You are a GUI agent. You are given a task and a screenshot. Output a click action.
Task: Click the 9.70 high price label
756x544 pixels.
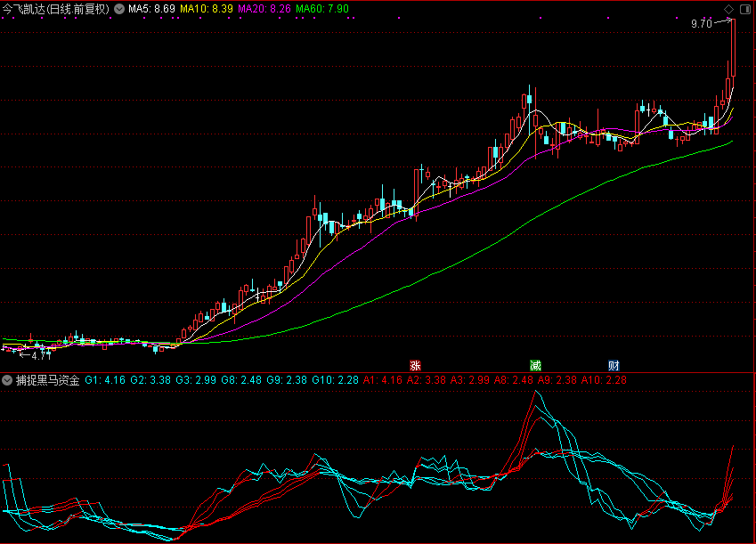(702, 24)
